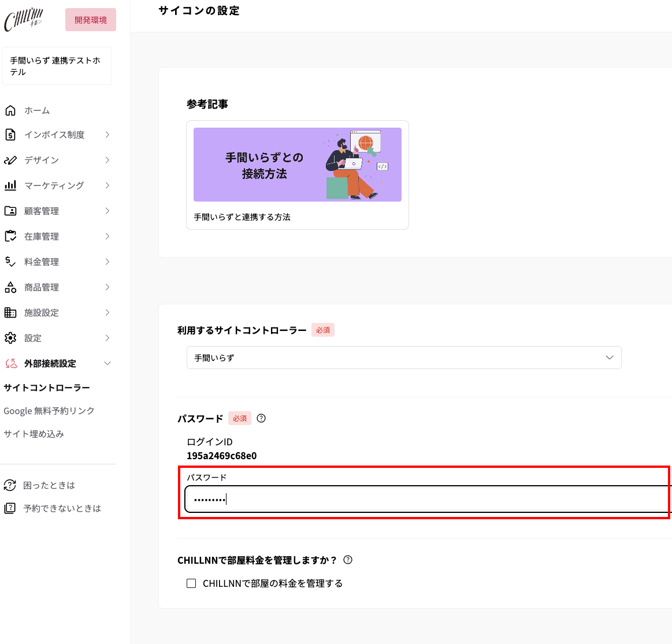Open 手間いらずと連携する方法 article title

coord(242,217)
